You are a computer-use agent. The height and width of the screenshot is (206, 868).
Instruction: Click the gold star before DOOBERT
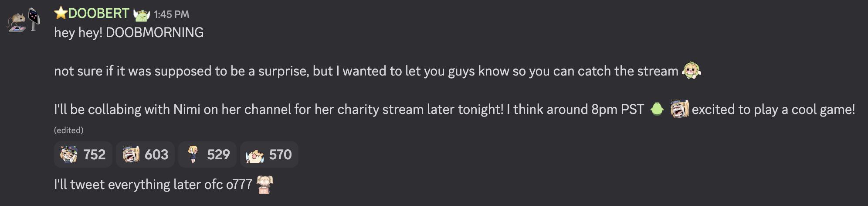[61, 13]
